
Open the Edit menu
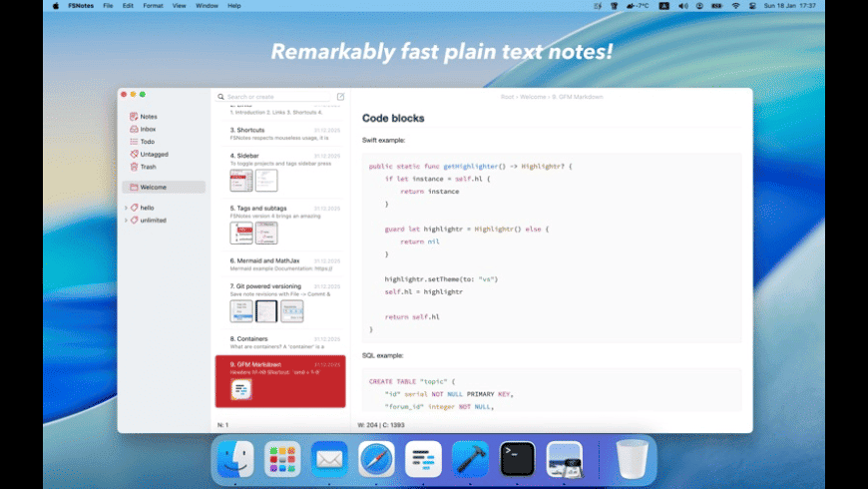[128, 6]
